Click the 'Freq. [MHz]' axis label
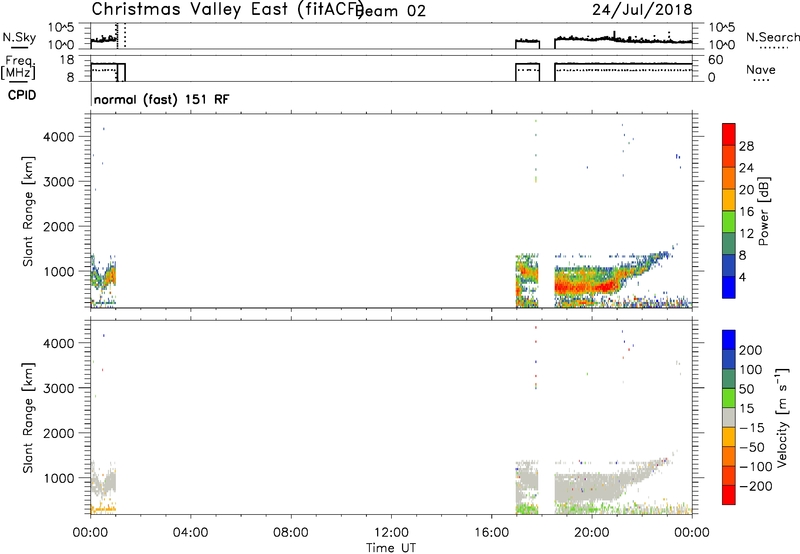This screenshot has height=554, width=800. (x=19, y=67)
